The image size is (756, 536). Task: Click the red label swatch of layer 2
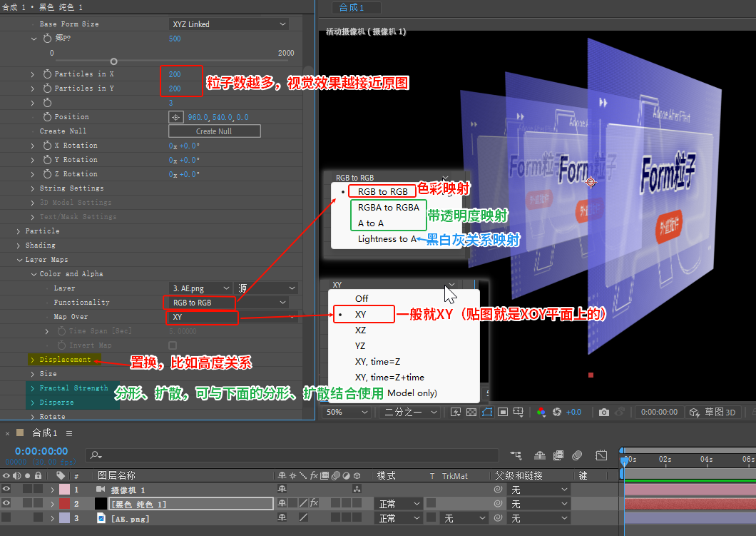[x=64, y=503]
